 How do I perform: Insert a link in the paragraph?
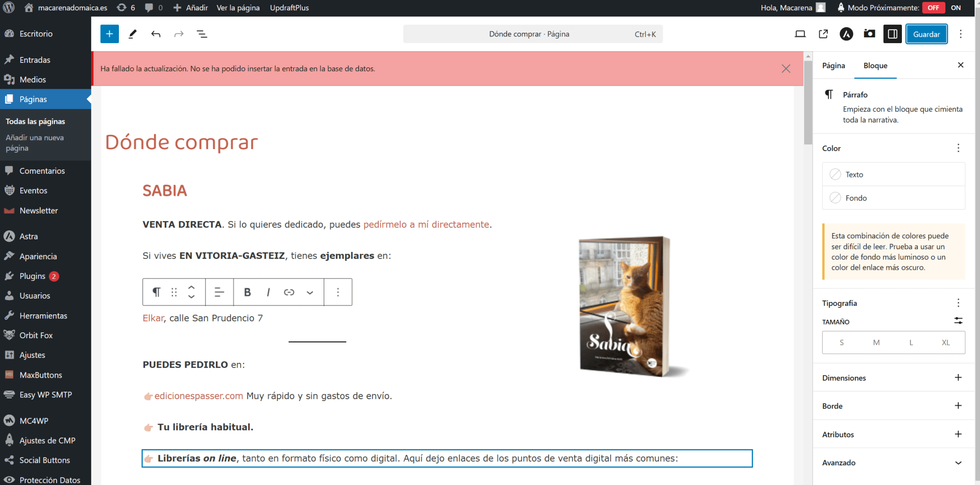289,292
